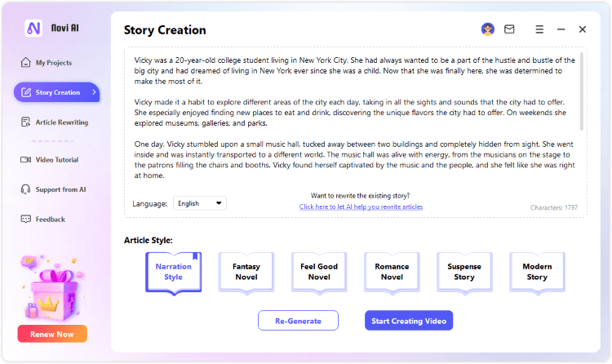Click the AI rewrite articles link
Image resolution: width=612 pixels, height=364 pixels.
[x=361, y=207]
